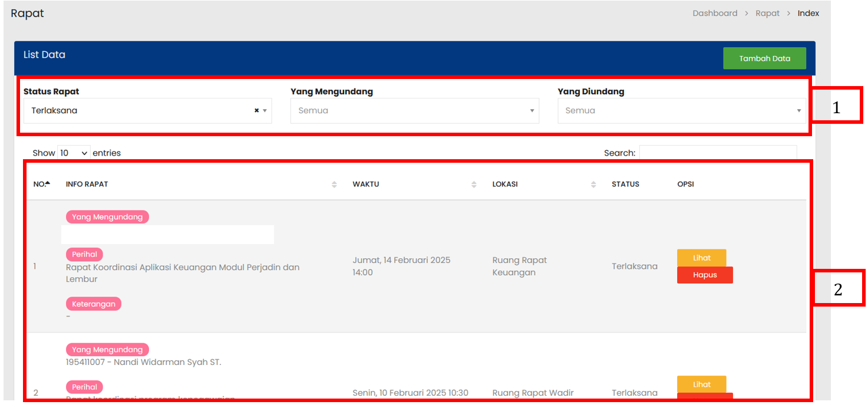Clear the Terlaksana selection with the x icon
This screenshot has height=408, width=868.
pyautogui.click(x=256, y=110)
